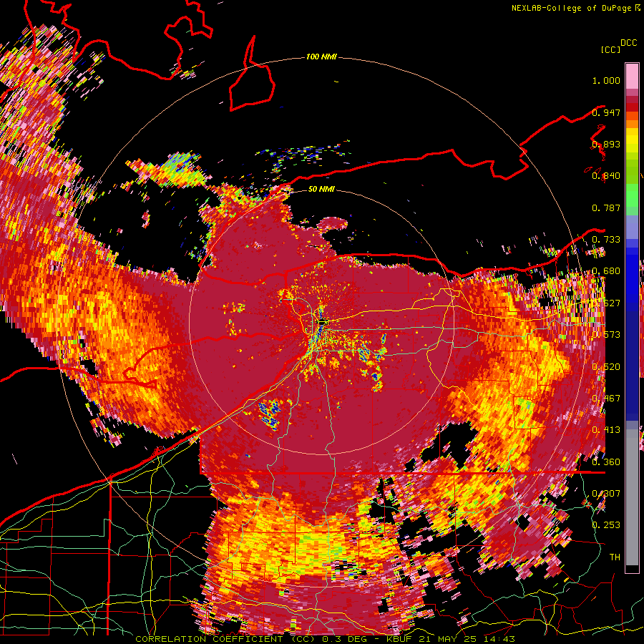This screenshot has width=644, height=644.
Task: Click the 0.413 scale value
Action: point(606,430)
